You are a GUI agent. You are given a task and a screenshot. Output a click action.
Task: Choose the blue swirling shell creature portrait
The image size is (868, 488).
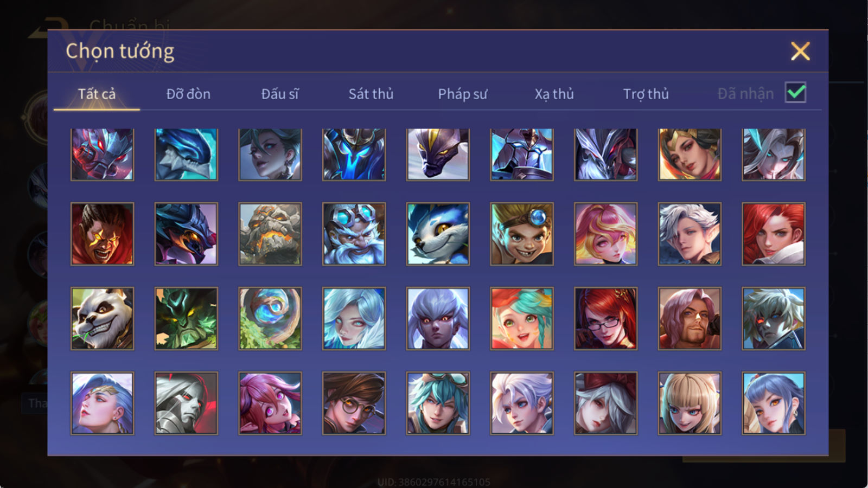pyautogui.click(x=270, y=318)
